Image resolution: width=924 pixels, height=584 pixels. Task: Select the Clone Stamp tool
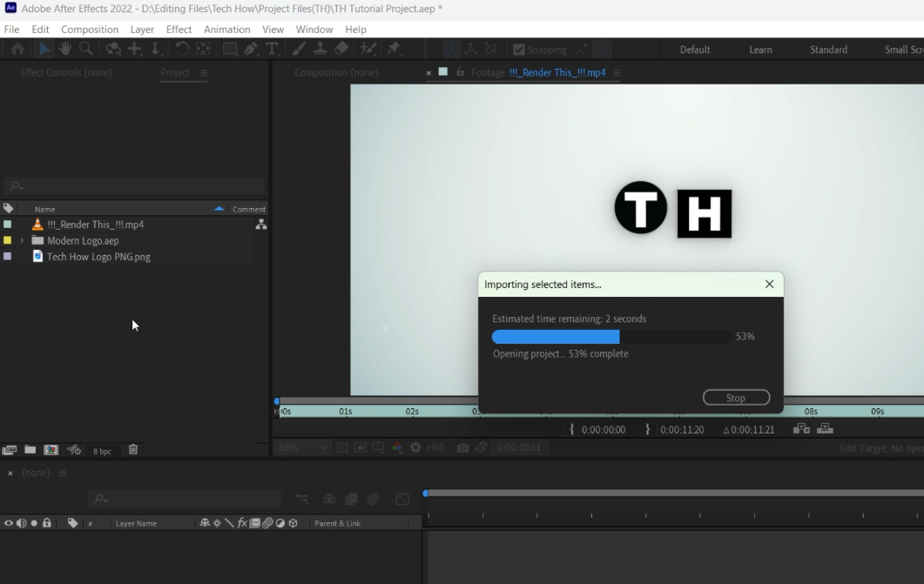point(320,50)
